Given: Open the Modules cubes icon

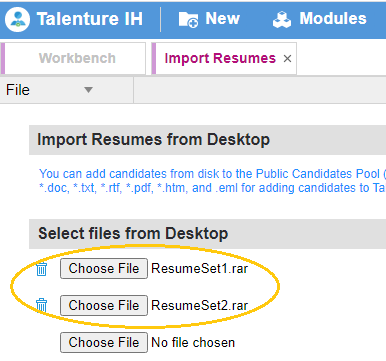Looking at the screenshot, I should coord(282,19).
